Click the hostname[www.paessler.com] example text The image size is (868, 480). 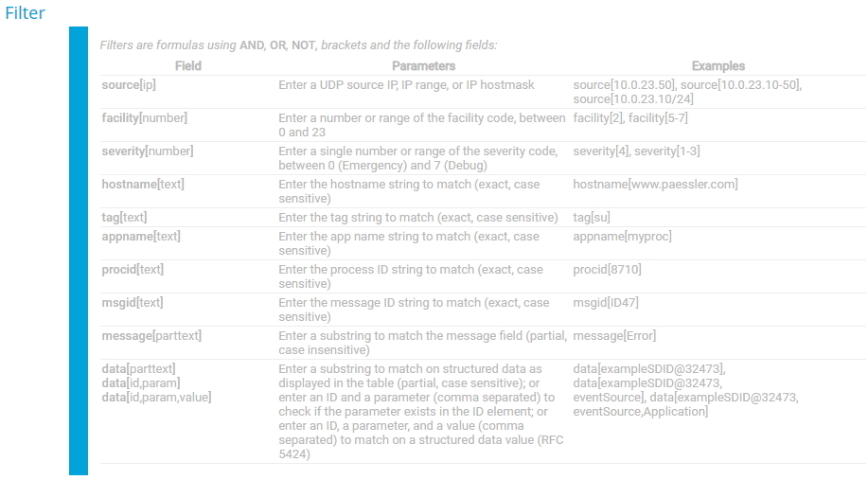655,185
